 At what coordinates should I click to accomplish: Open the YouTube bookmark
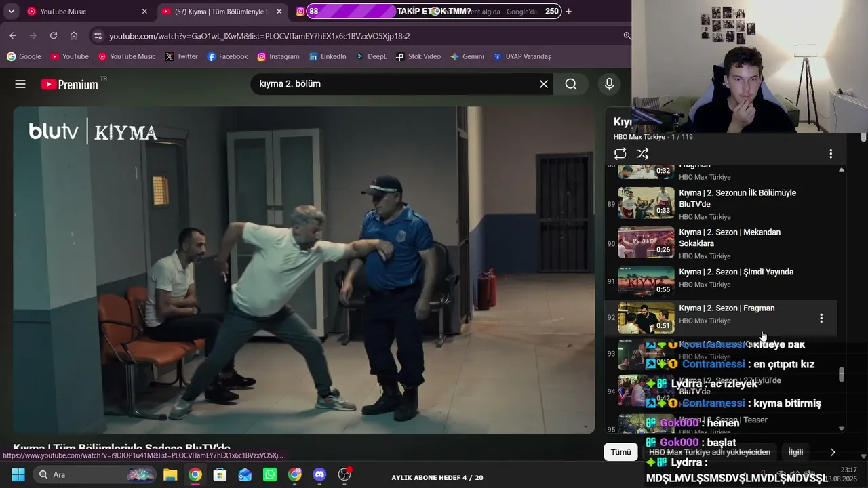(69, 56)
